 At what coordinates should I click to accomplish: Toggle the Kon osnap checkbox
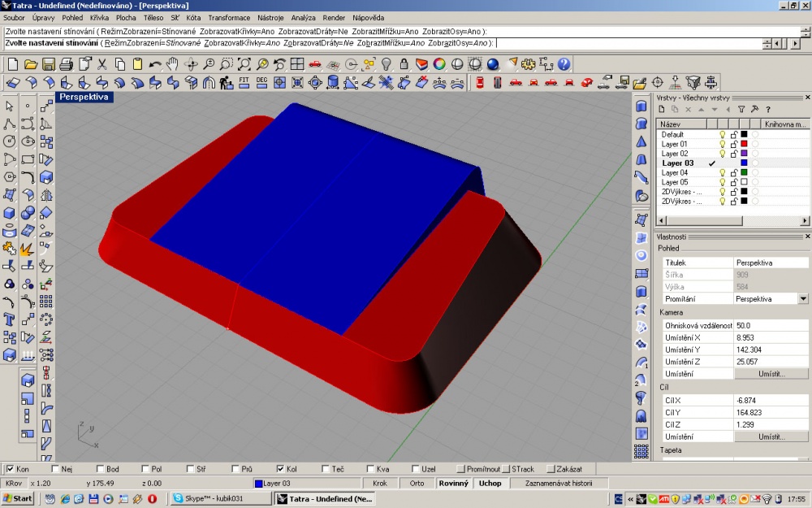tap(10, 469)
